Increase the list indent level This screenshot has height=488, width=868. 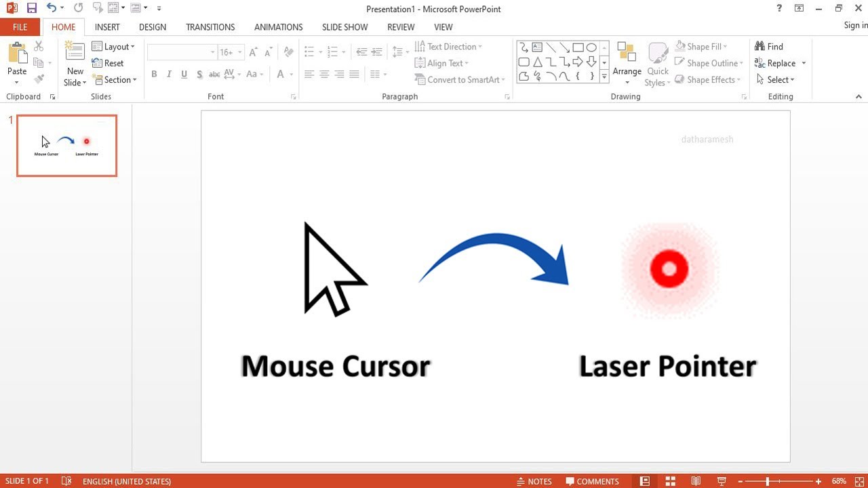tap(376, 52)
